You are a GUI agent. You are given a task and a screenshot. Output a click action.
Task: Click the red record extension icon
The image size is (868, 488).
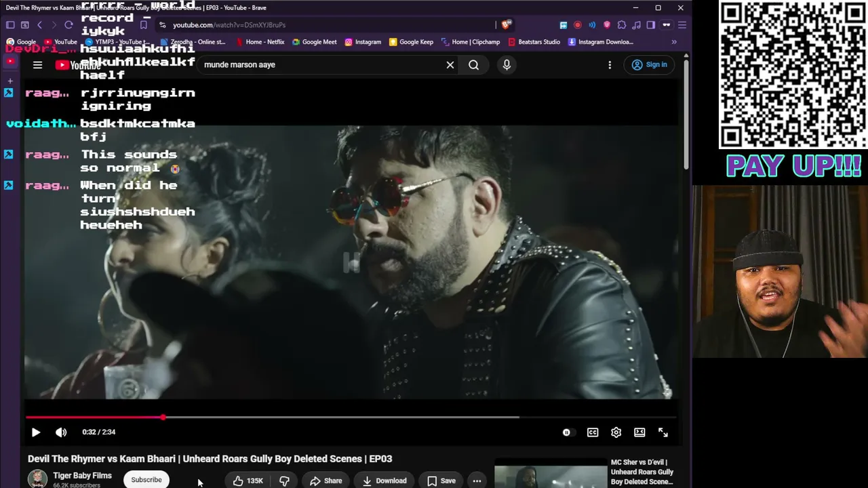pyautogui.click(x=578, y=25)
